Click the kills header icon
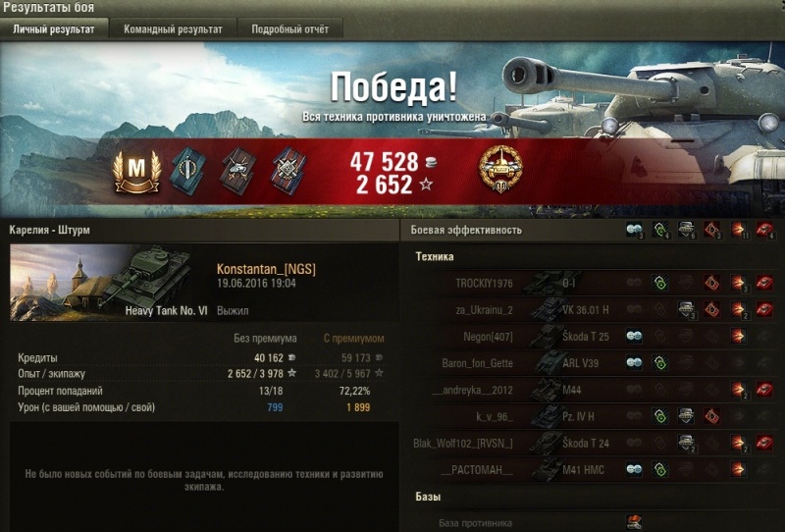Viewport: 785px width, 532px height. tap(764, 230)
